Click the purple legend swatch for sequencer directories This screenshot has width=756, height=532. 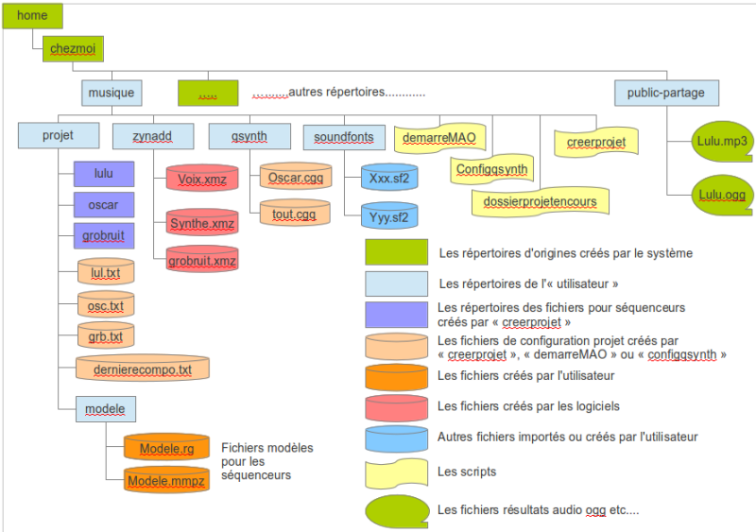tap(396, 315)
